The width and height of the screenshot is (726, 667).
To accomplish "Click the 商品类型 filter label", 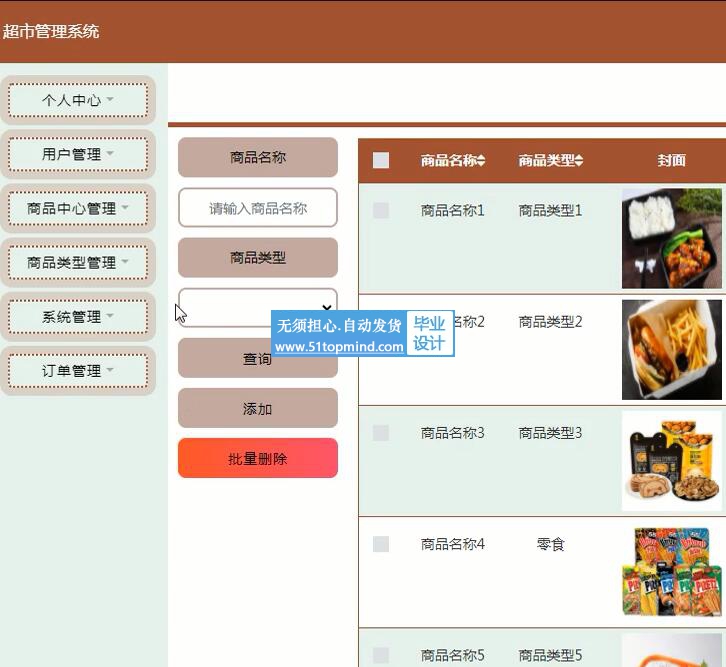I will (258, 257).
